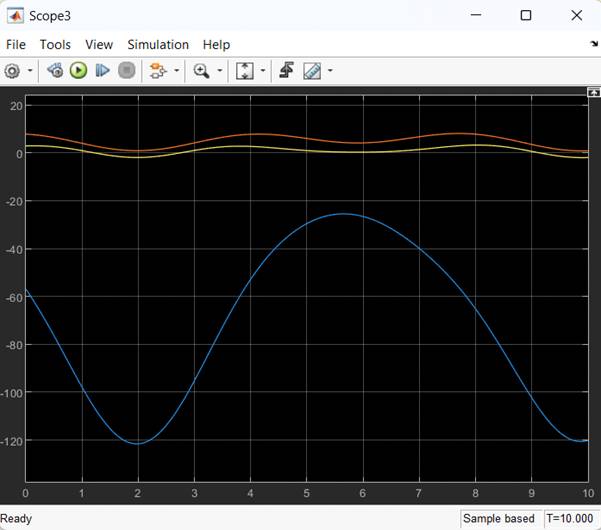This screenshot has width=601, height=530.
Task: Expand the dropdown arrow beside the highlight block icon
Action: pos(176,71)
